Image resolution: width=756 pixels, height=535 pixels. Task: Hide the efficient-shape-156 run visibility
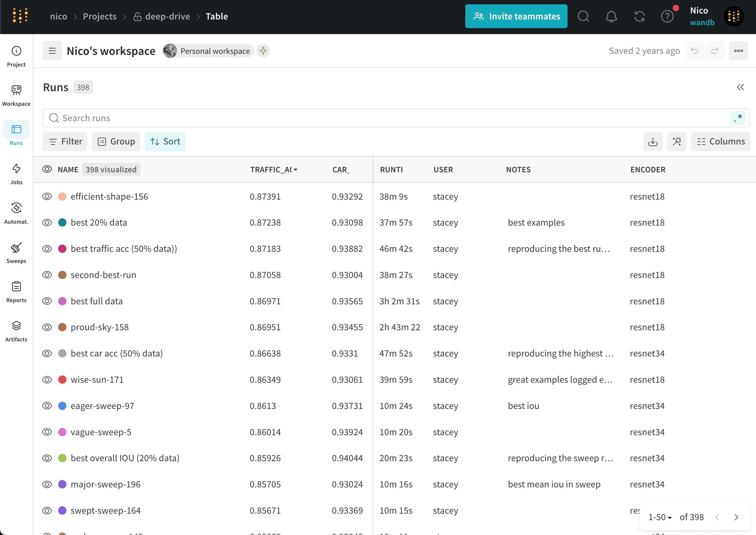47,197
